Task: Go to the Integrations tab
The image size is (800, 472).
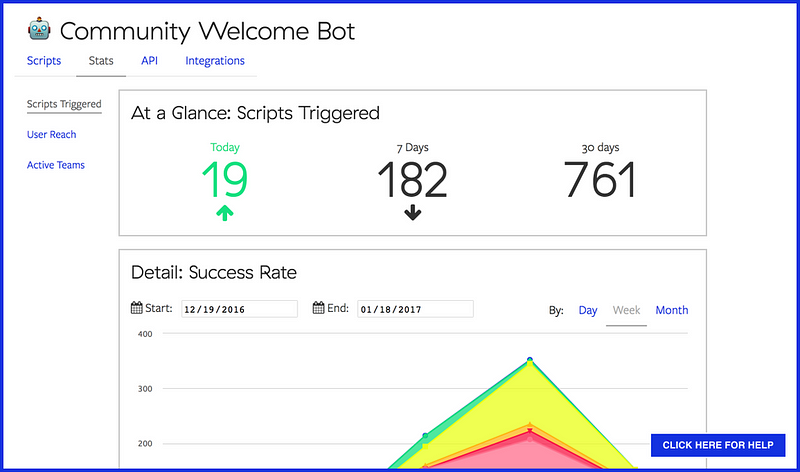Action: coord(215,61)
